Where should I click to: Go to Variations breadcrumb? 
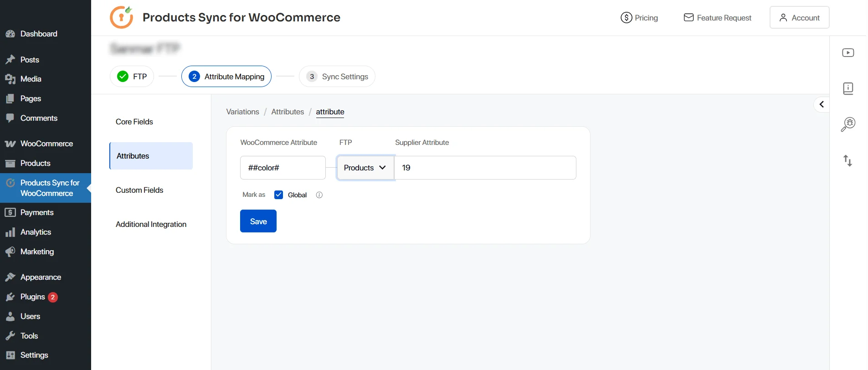coord(242,112)
